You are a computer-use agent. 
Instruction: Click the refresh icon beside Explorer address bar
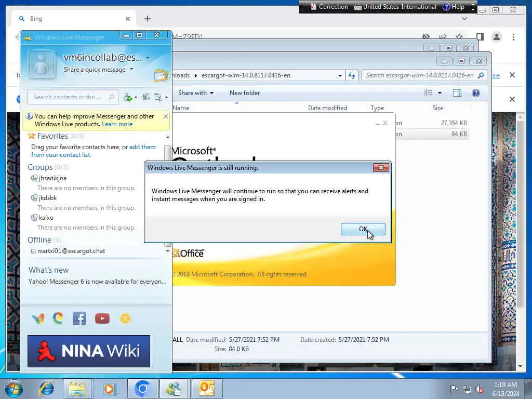tap(352, 75)
